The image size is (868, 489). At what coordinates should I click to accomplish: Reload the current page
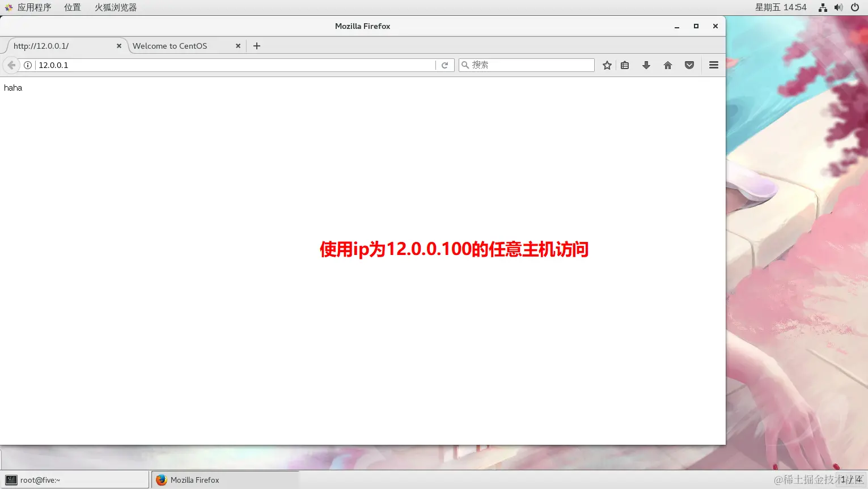[445, 65]
